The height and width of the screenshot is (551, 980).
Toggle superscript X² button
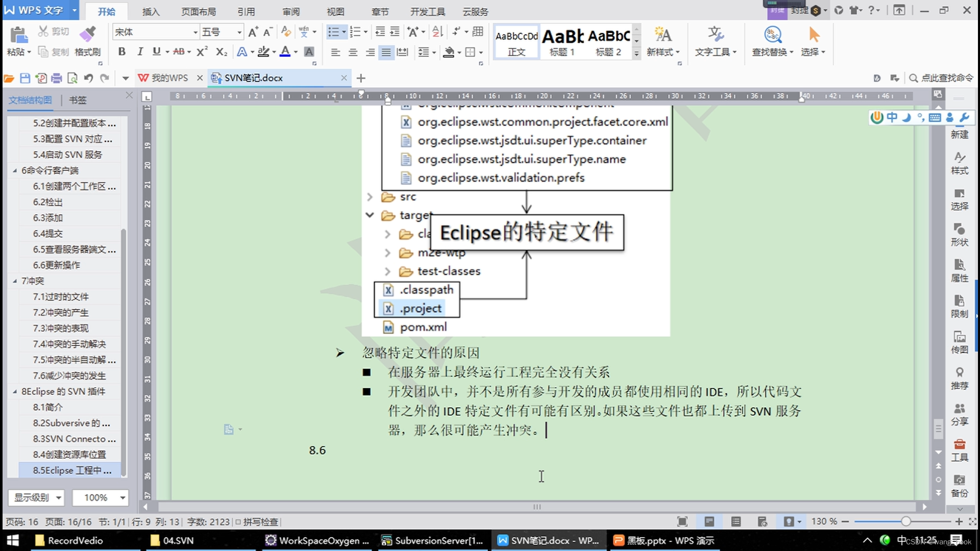[202, 52]
